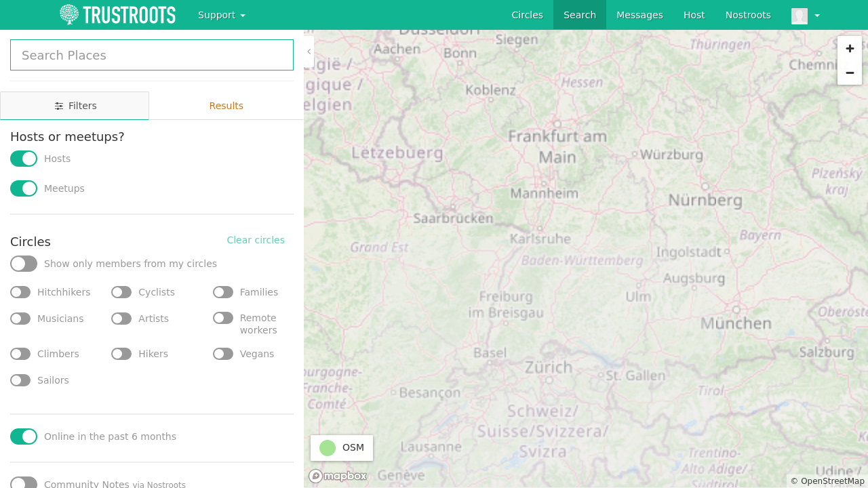Viewport: 868px width, 488px height.
Task: Click the Ingolstadt label on the map
Action: [688, 252]
